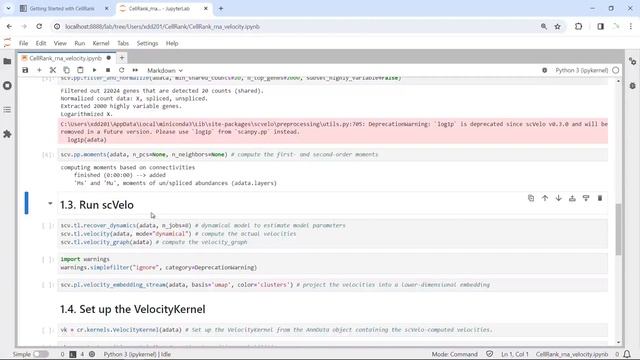Open the File menu

[x=24, y=43]
